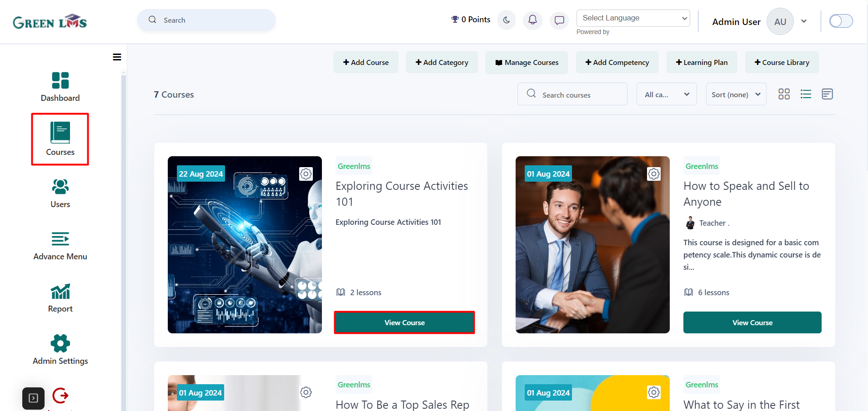Open gear settings on Exploring Course Activities thumbnail
The width and height of the screenshot is (868, 411).
click(306, 174)
